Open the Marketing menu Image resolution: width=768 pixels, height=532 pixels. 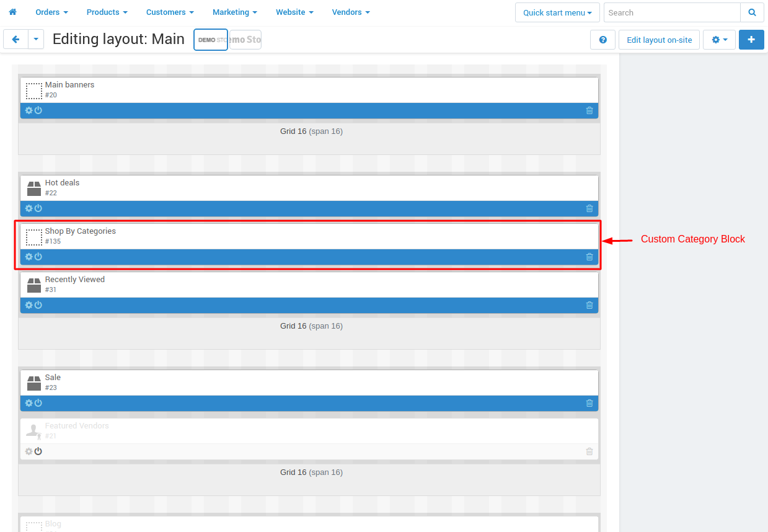(235, 12)
